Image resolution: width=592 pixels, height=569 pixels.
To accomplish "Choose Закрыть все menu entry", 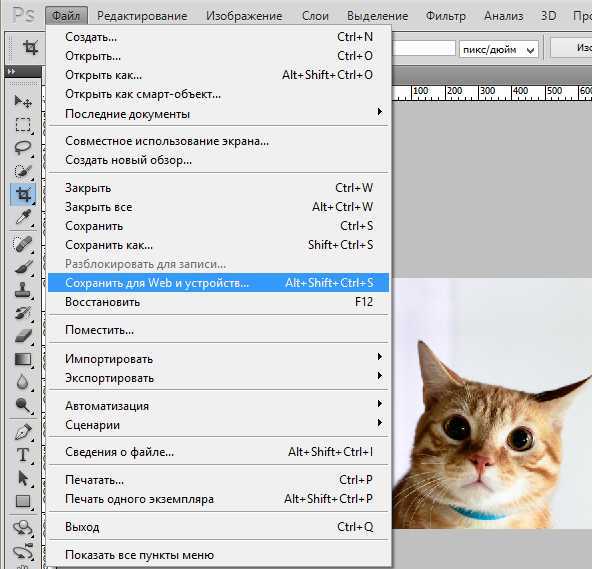I will tap(218, 207).
